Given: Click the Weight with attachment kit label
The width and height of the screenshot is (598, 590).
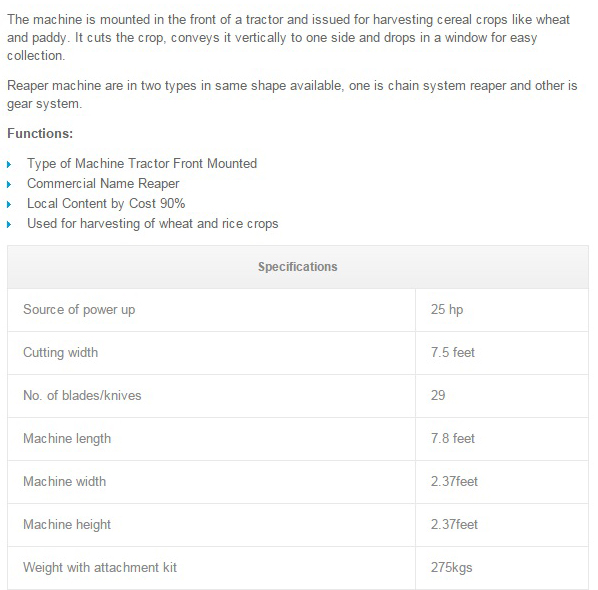Looking at the screenshot, I should (x=100, y=567).
